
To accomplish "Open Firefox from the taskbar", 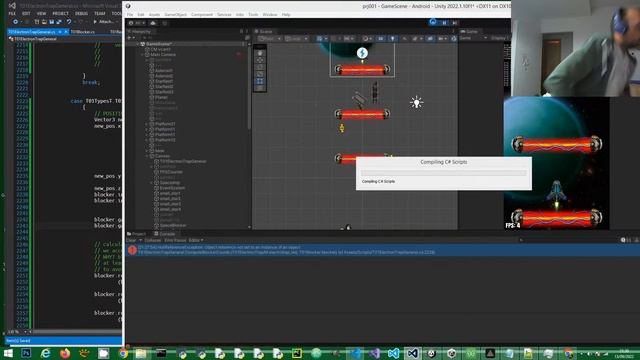I will (x=65, y=353).
